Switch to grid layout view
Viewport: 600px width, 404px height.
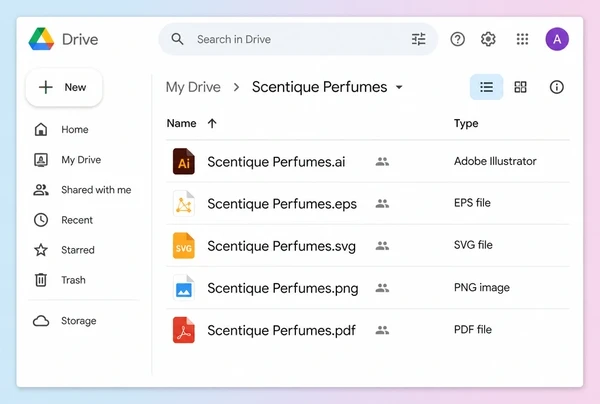click(x=520, y=87)
